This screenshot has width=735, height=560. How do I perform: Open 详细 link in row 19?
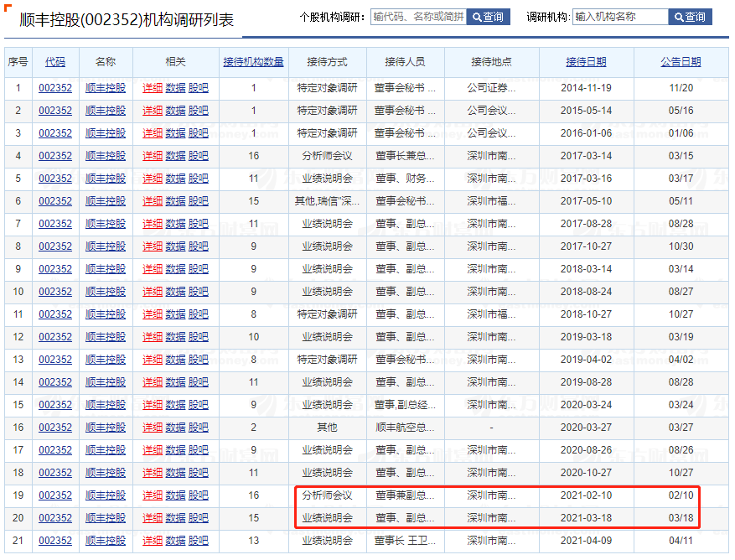(153, 495)
